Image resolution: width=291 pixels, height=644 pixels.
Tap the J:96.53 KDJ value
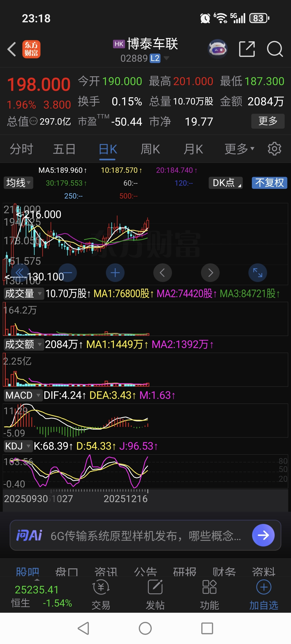(138, 446)
